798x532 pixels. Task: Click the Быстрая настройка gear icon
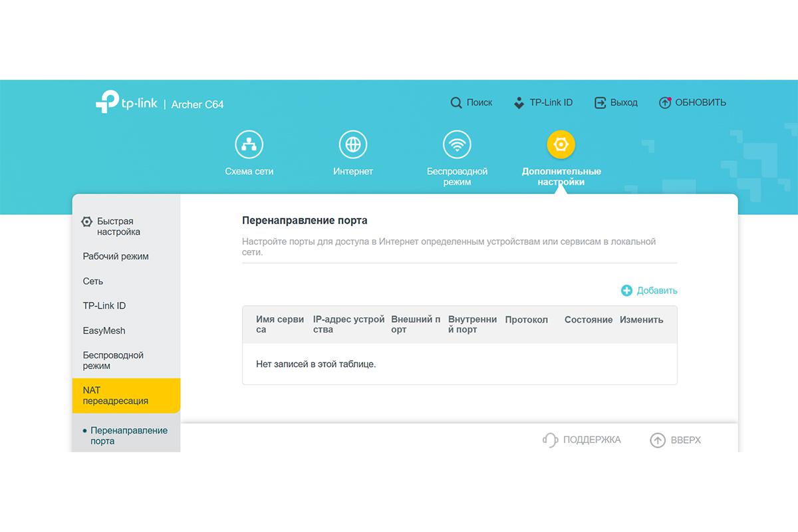tap(86, 221)
